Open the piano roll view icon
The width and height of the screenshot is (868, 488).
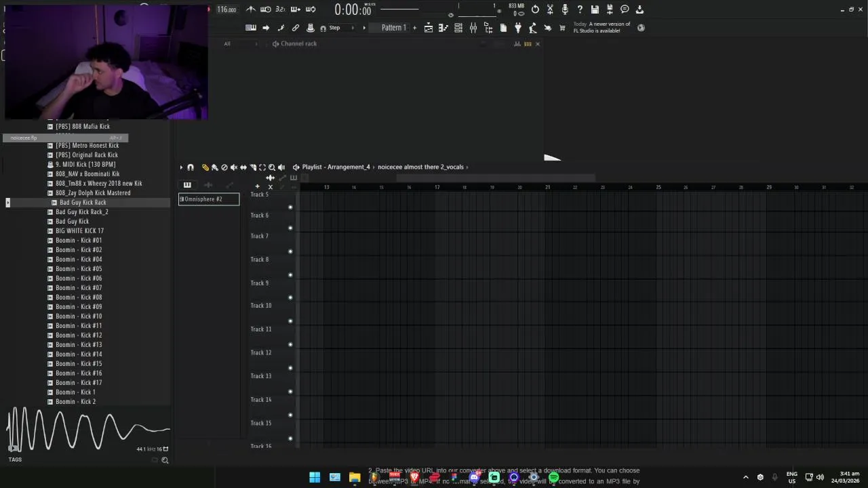point(443,28)
